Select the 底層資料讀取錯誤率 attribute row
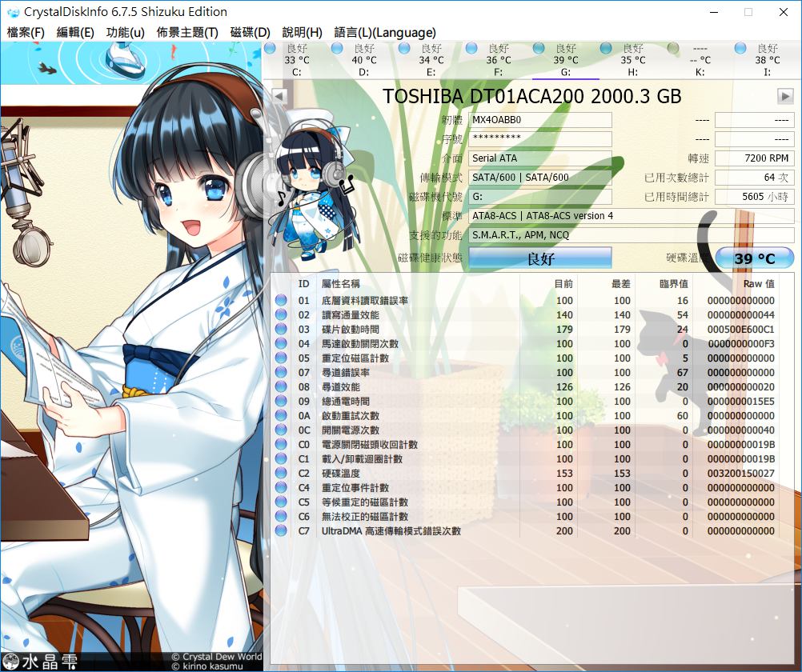802x672 pixels. click(525, 301)
